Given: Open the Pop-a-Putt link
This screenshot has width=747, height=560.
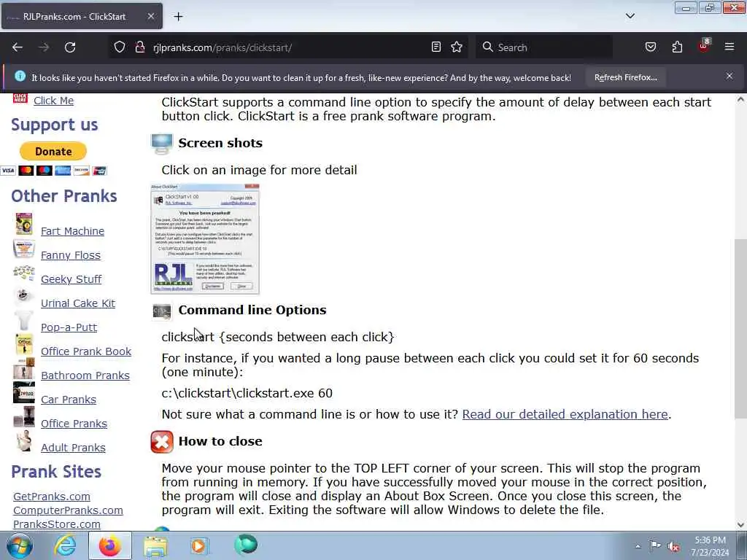Looking at the screenshot, I should 69,327.
